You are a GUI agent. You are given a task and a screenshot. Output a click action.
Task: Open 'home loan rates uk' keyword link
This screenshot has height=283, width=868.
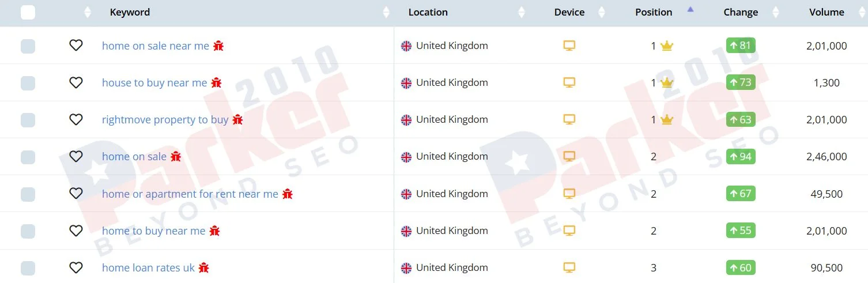pyautogui.click(x=149, y=268)
